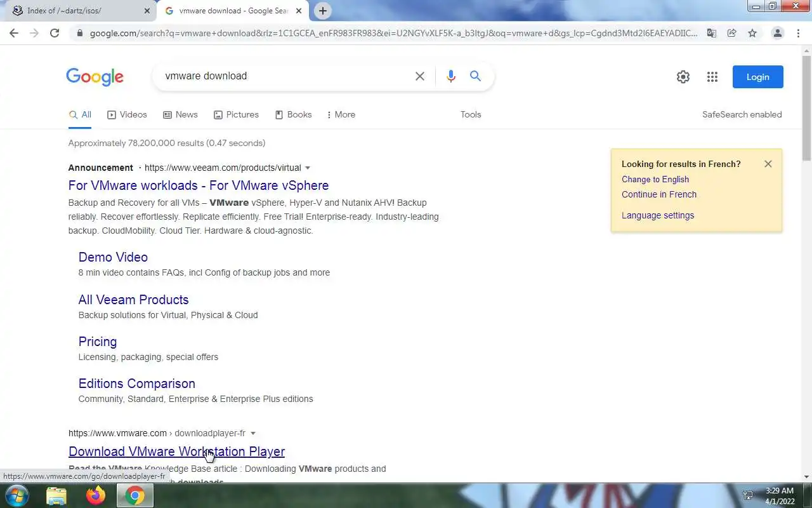Open File Explorer from taskbar
The image size is (812, 508).
pos(56,495)
